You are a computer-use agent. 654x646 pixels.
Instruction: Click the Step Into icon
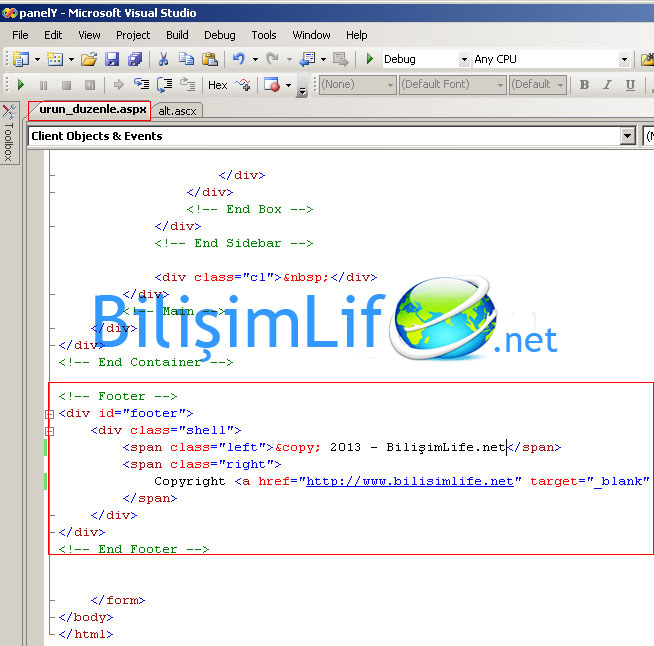141,84
